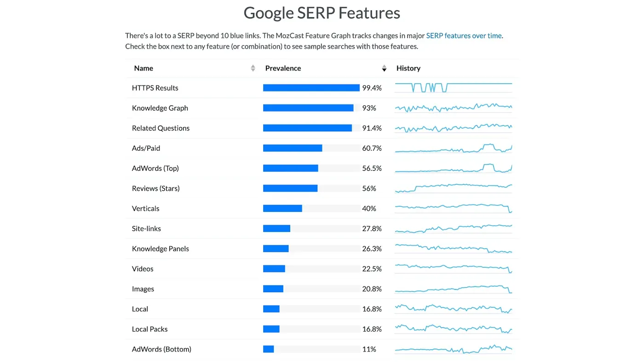The width and height of the screenshot is (644, 363).
Task: Select the Local Packs feature row
Action: tap(322, 329)
